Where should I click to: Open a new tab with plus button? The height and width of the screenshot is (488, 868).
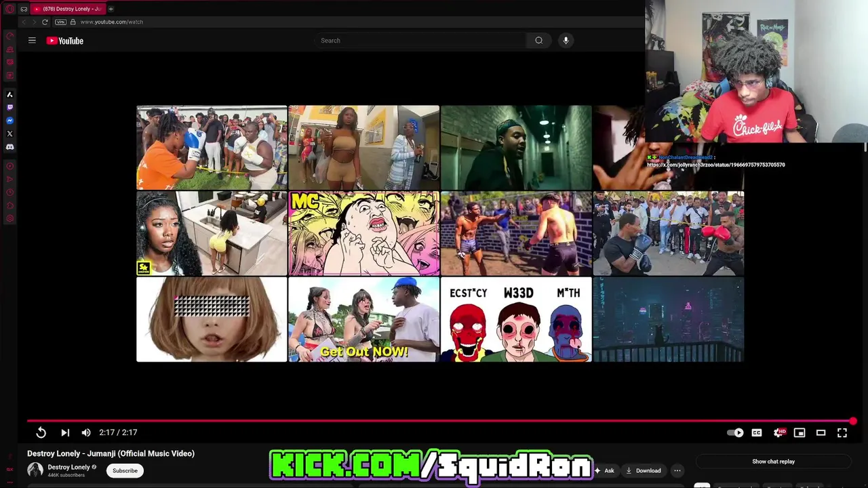(x=111, y=9)
